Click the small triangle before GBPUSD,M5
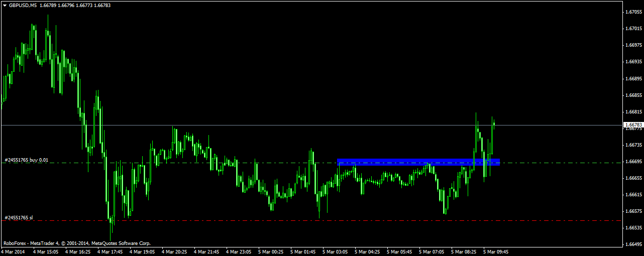This screenshot has width=644, height=256. 4,5
